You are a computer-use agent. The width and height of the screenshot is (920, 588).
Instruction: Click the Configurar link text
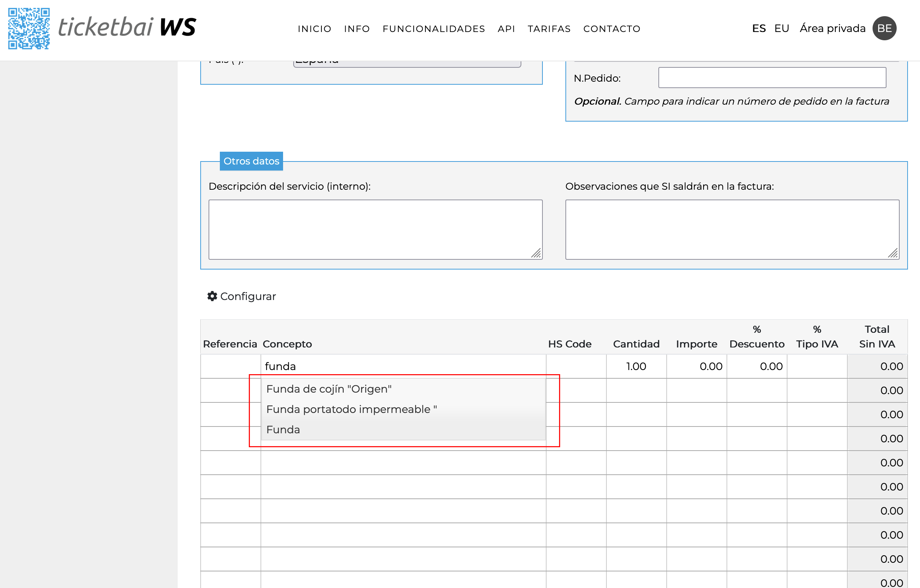click(x=248, y=296)
